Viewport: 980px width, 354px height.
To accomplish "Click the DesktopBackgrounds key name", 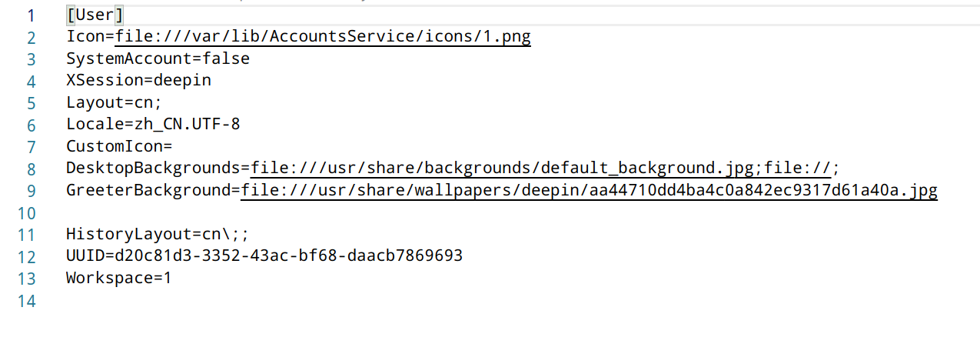I will click(x=153, y=168).
